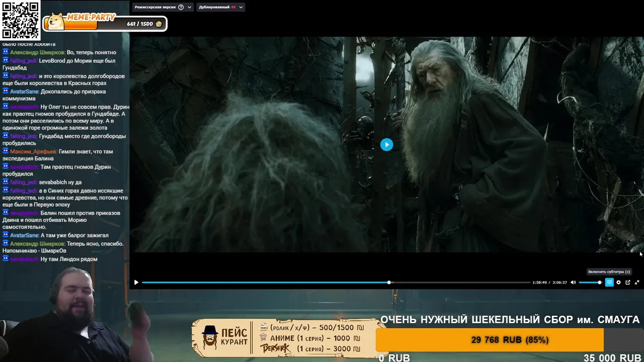Open the Режиссерская версия dropdown
The height and width of the screenshot is (362, 644).
click(x=163, y=7)
